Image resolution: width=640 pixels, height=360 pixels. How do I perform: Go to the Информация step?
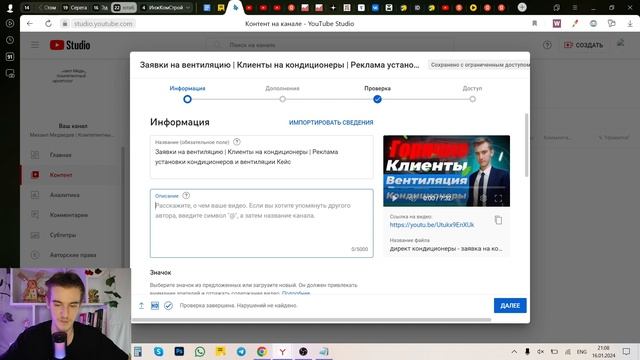point(187,94)
